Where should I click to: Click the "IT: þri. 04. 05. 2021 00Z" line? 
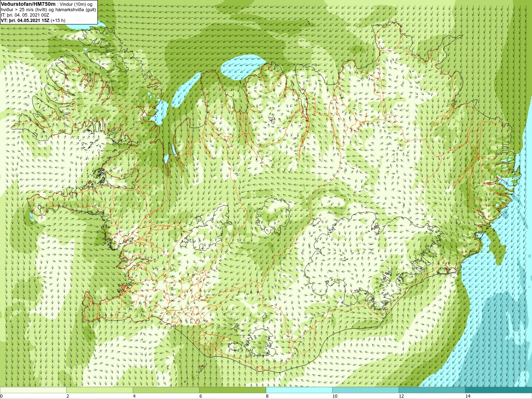pyautogui.click(x=25, y=15)
